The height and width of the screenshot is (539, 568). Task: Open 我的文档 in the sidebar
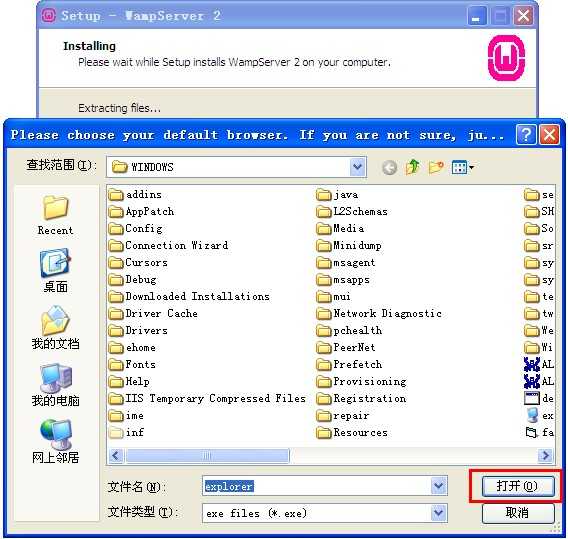click(x=55, y=327)
